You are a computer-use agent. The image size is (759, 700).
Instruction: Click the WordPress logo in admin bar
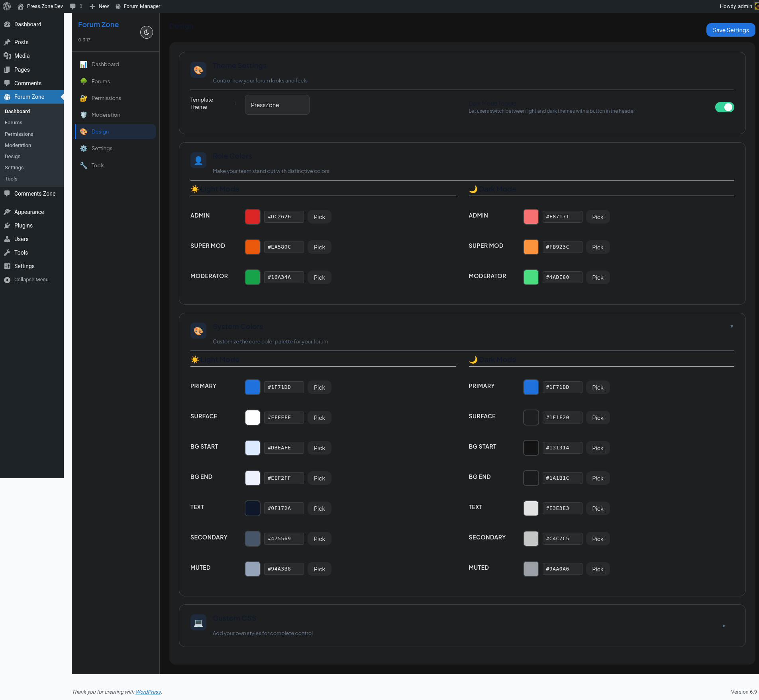click(x=7, y=6)
